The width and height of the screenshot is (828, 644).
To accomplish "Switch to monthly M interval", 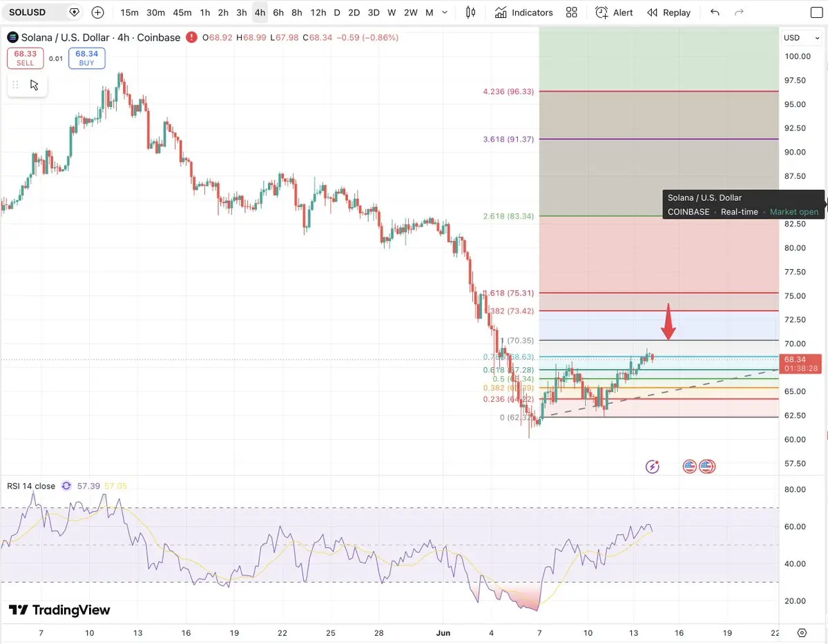I will point(430,12).
